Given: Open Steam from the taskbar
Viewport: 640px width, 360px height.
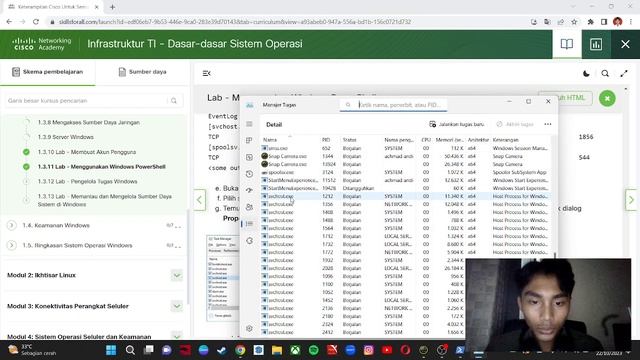Looking at the screenshot, I should click(222, 350).
